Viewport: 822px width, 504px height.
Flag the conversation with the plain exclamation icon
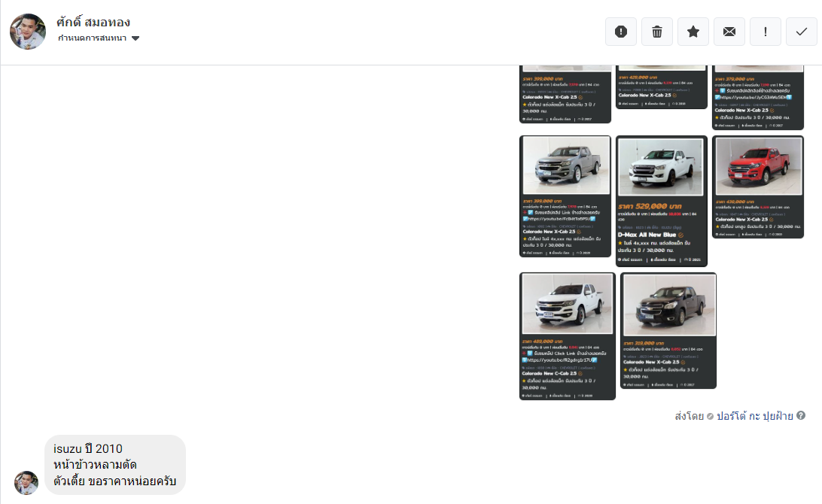pos(766,32)
